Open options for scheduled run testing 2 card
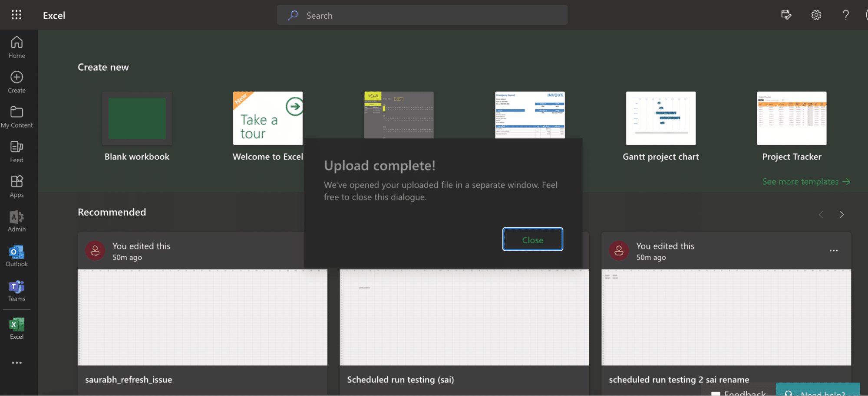This screenshot has width=868, height=396. coord(834,251)
